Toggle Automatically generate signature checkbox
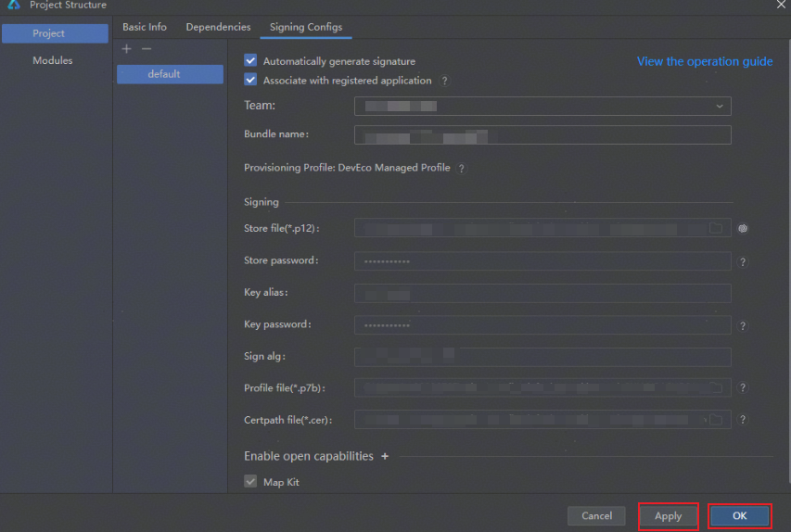This screenshot has width=791, height=532. tap(250, 61)
